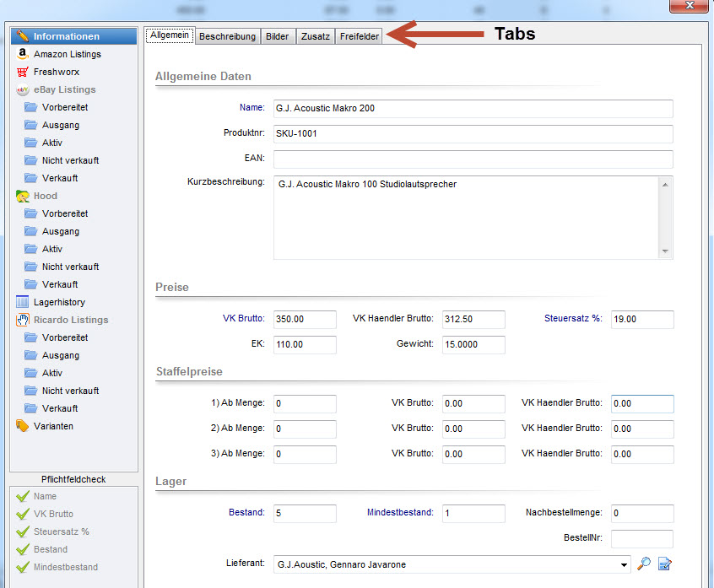Focus the EK price field
This screenshot has height=588, width=714.
click(305, 344)
